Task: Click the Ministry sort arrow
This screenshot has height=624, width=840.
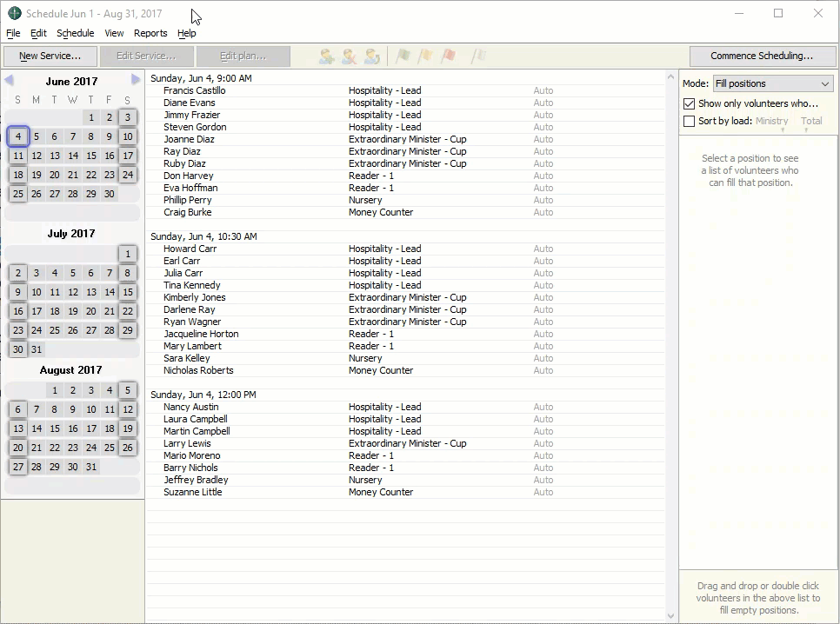Action: point(782,130)
